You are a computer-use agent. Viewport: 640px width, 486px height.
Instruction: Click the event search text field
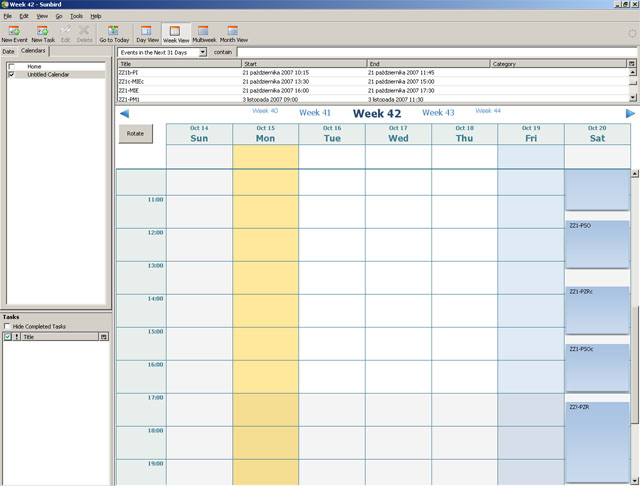click(x=436, y=51)
